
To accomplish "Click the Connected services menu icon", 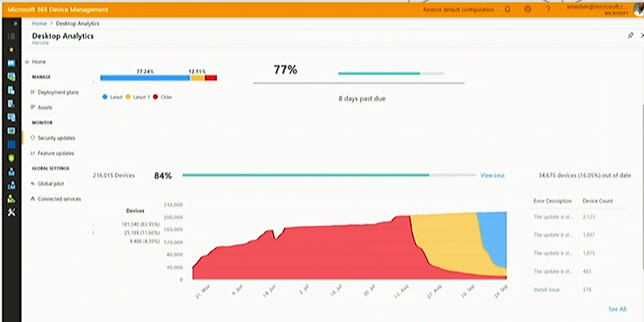I will [33, 198].
